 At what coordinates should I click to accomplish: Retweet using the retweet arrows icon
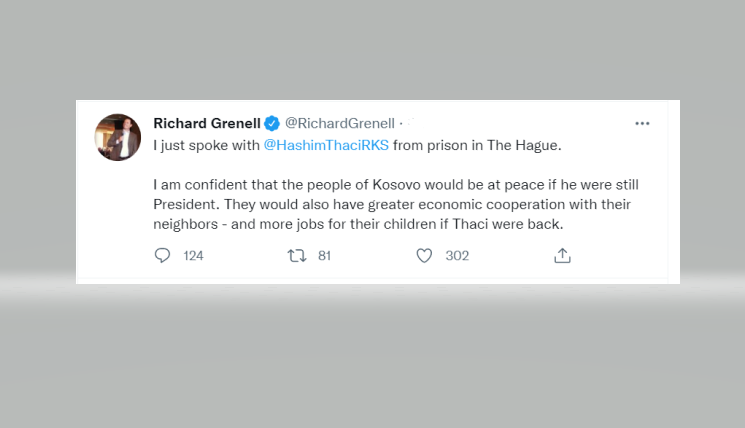296,256
